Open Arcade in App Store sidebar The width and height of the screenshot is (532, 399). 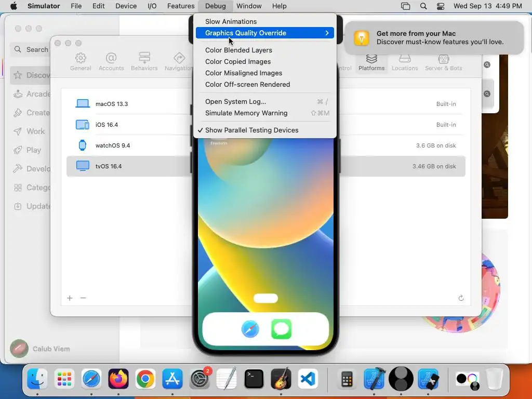click(31, 94)
